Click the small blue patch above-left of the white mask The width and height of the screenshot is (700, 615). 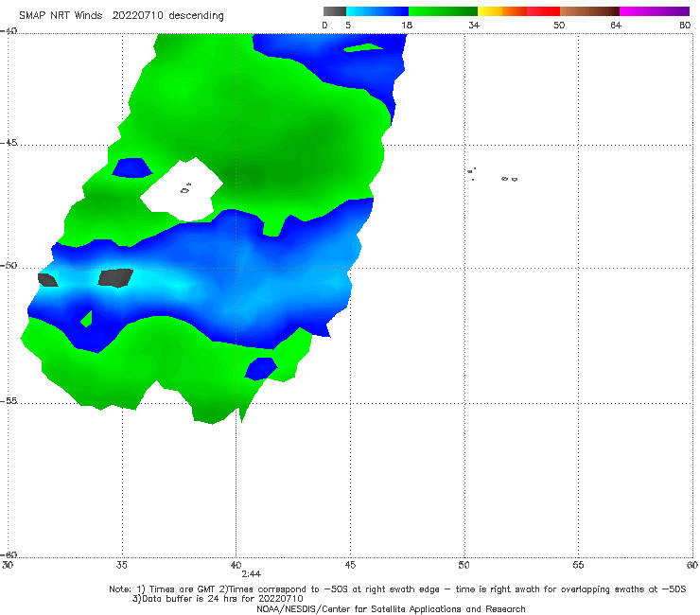[x=132, y=167]
